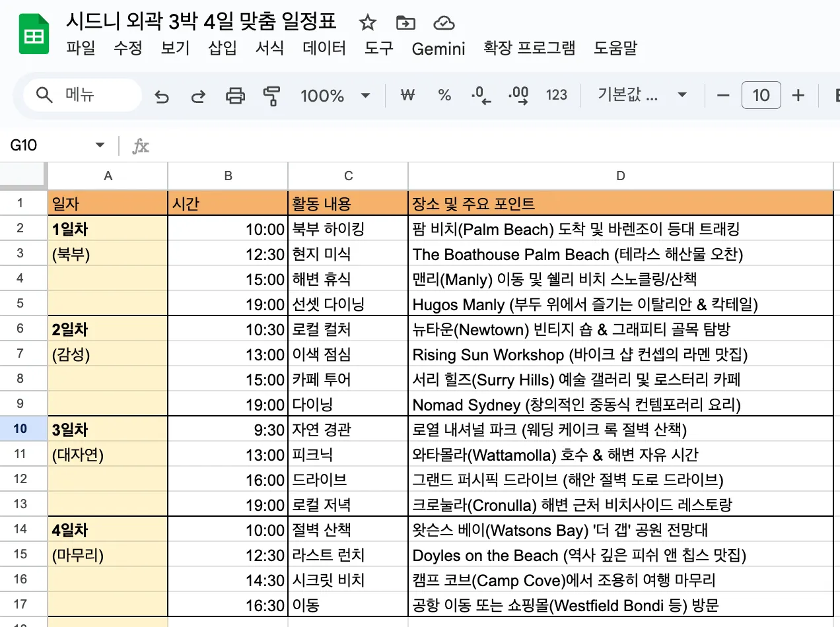840x627 pixels.
Task: Select the column D header
Action: click(620, 176)
